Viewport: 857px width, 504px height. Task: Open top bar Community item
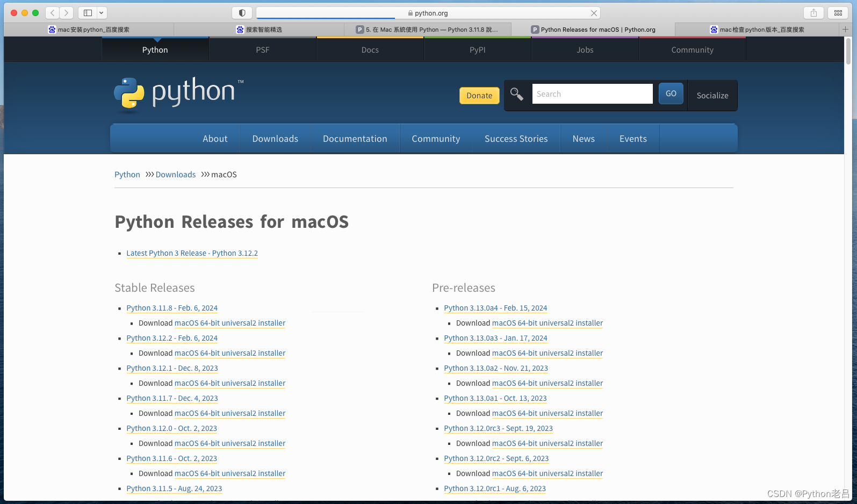click(x=693, y=49)
